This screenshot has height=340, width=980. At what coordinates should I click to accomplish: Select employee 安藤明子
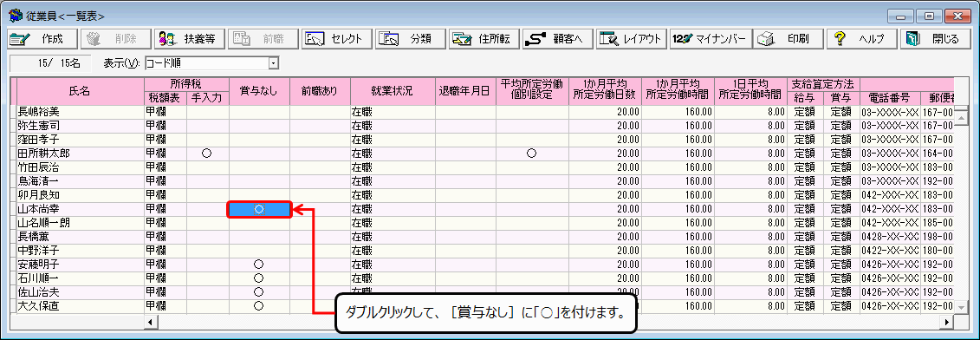coord(80,265)
